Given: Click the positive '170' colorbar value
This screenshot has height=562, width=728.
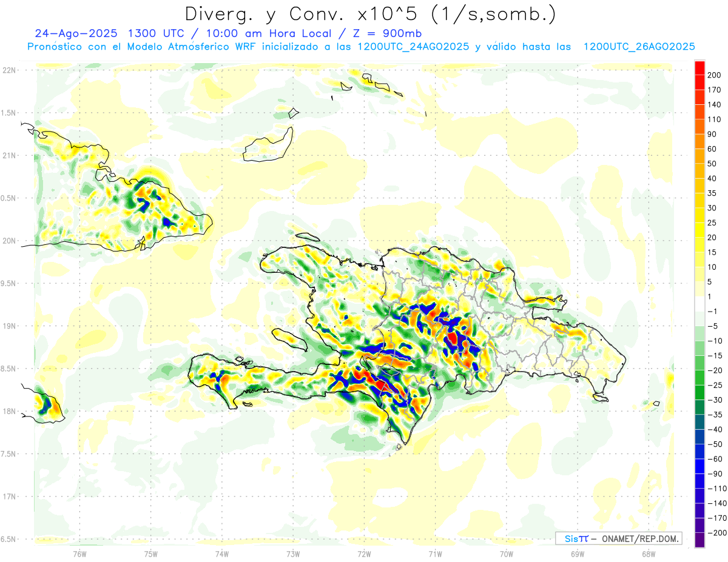Looking at the screenshot, I should coord(715,90).
